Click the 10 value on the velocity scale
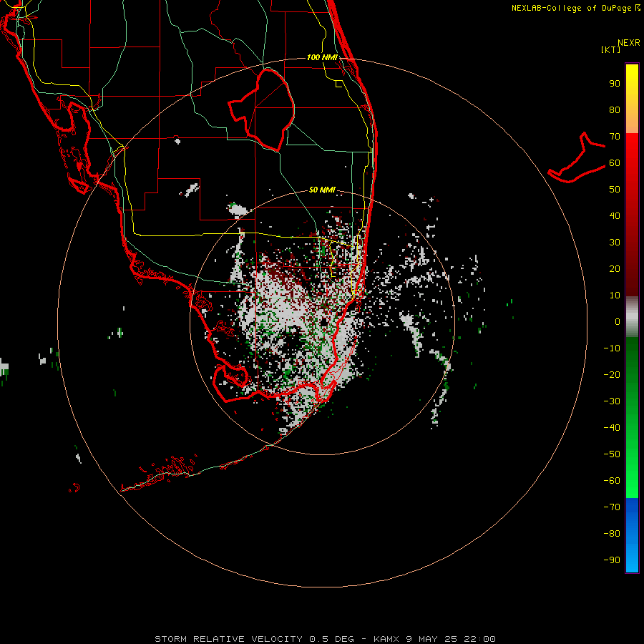Screen dimensions: 644x644 [615, 296]
